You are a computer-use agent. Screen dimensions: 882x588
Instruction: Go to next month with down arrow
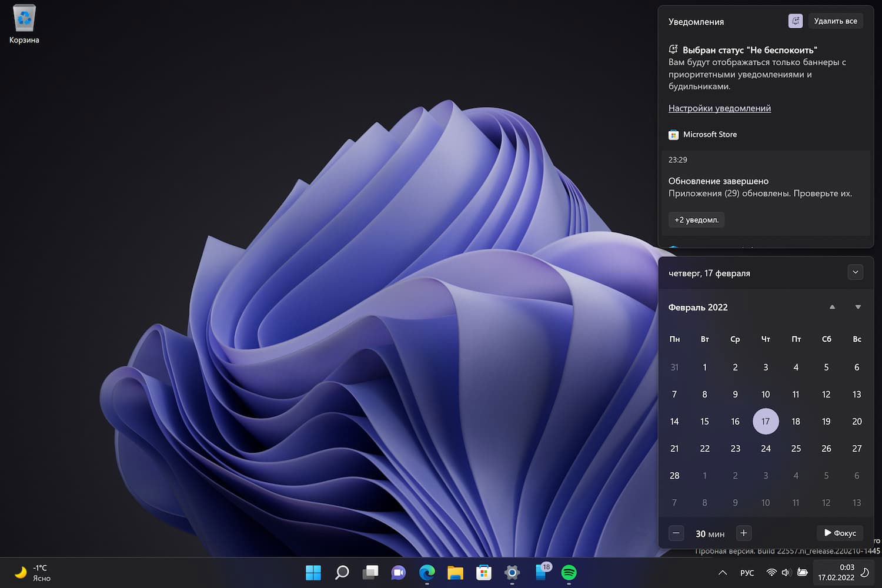click(x=858, y=307)
